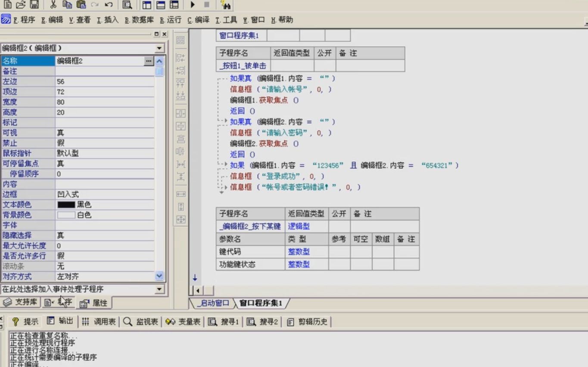Open the 调用表 bottom tab
Screen dimensions: 588x367
(99, 321)
